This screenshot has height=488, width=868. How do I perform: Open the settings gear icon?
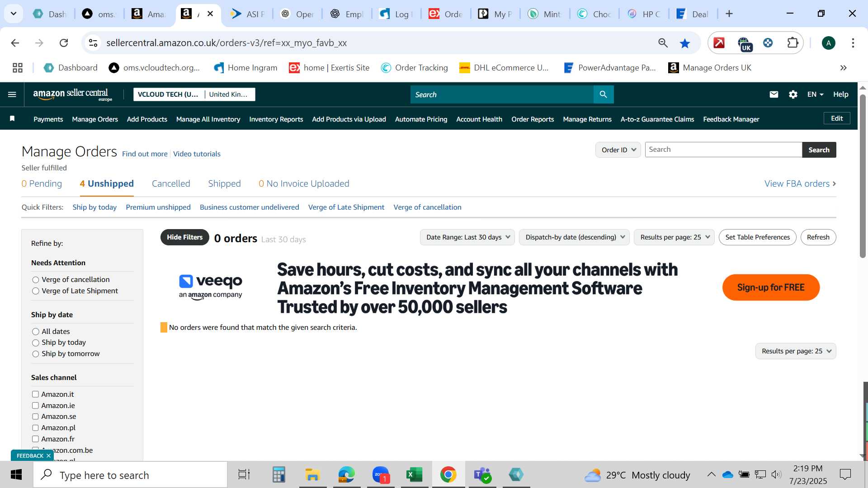pyautogui.click(x=793, y=94)
